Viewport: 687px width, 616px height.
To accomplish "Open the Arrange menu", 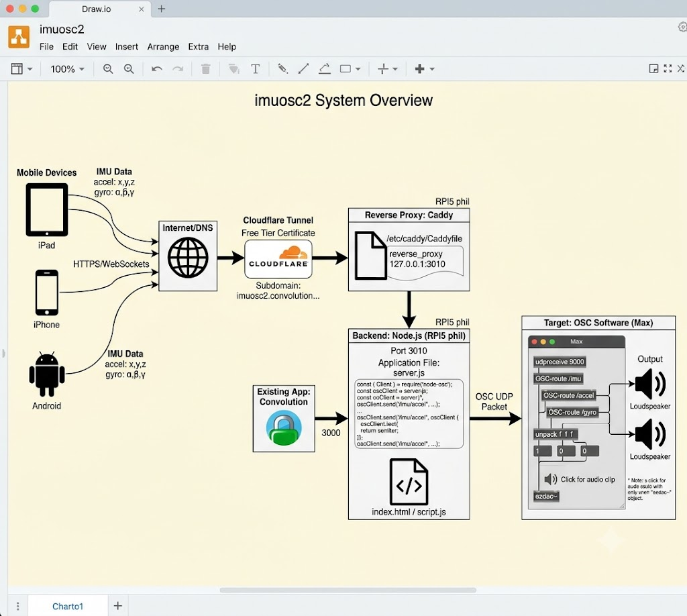I will (x=163, y=47).
